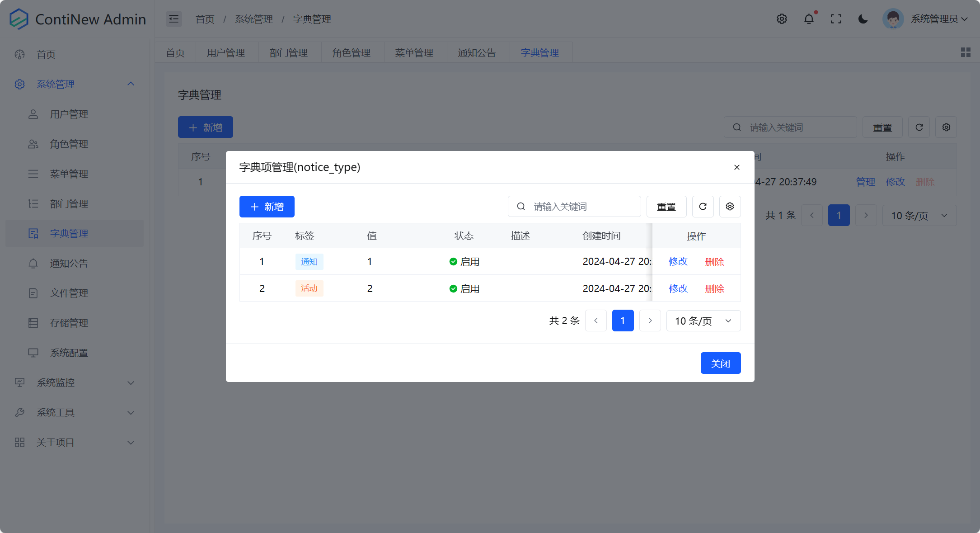
Task: Refresh the dictionary item list in the dialog
Action: (703, 206)
